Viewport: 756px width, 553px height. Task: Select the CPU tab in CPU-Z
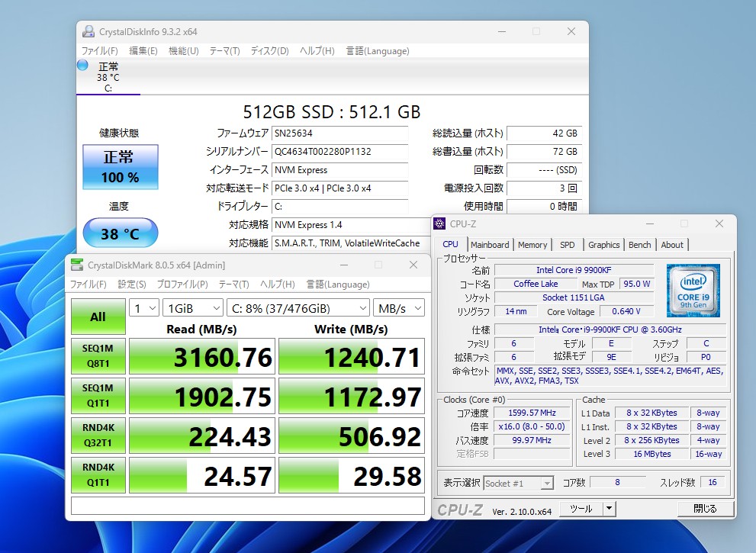click(450, 244)
